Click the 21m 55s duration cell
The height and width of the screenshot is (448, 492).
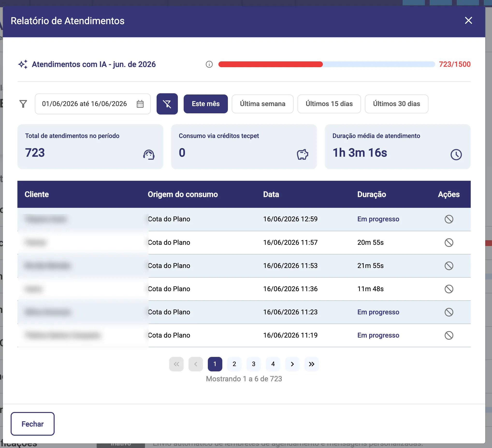[x=370, y=266]
